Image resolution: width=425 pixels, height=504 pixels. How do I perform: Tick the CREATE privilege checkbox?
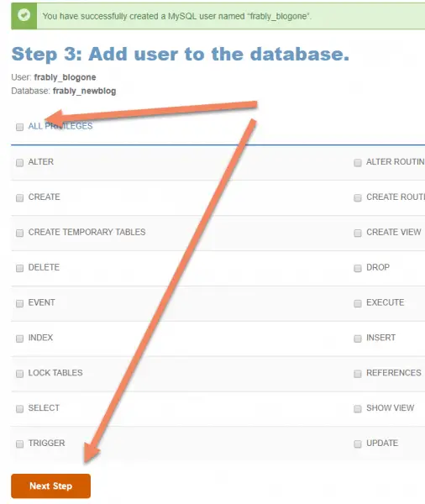19,197
